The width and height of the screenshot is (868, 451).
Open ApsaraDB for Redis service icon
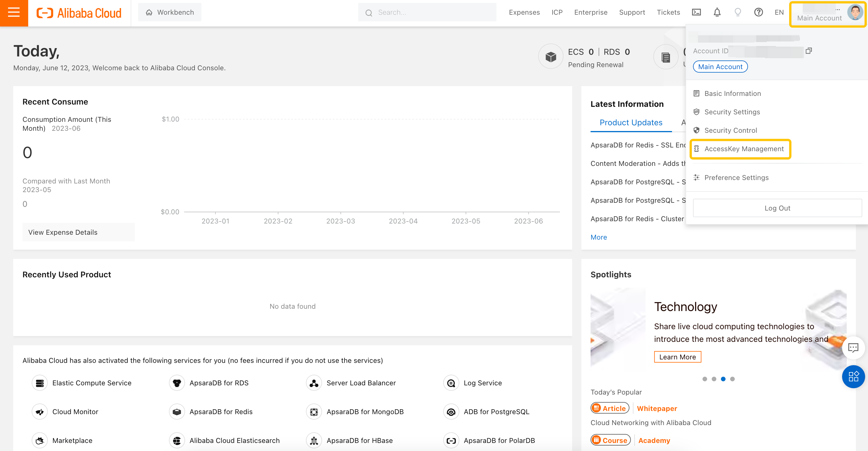tap(177, 412)
